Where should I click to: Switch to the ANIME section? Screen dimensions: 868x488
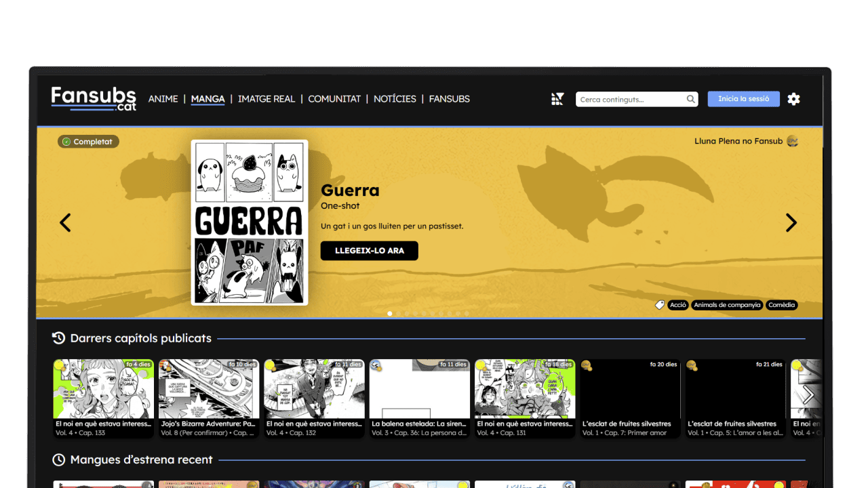pos(163,99)
